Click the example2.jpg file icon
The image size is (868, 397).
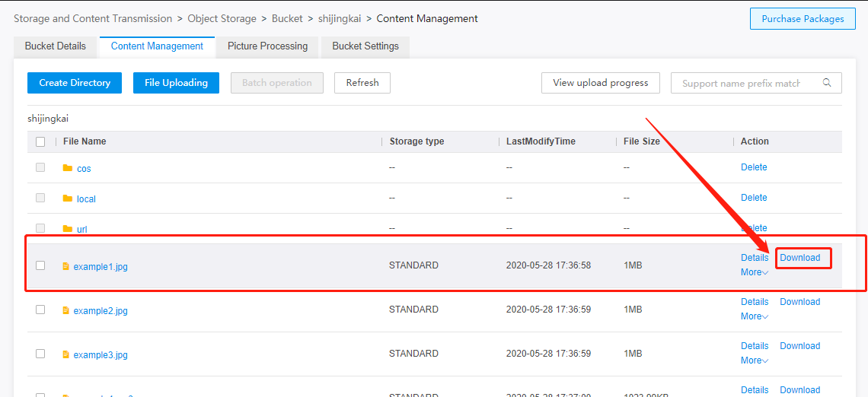66,311
